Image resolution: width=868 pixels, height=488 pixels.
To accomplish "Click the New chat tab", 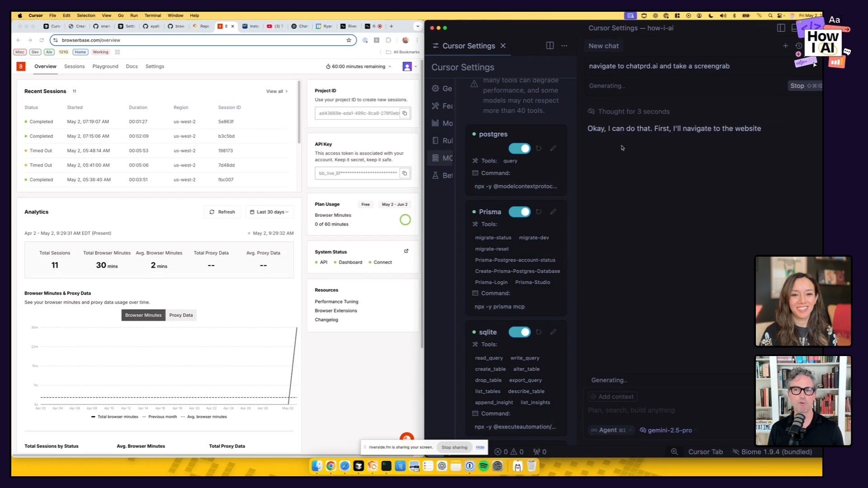I will click(604, 46).
